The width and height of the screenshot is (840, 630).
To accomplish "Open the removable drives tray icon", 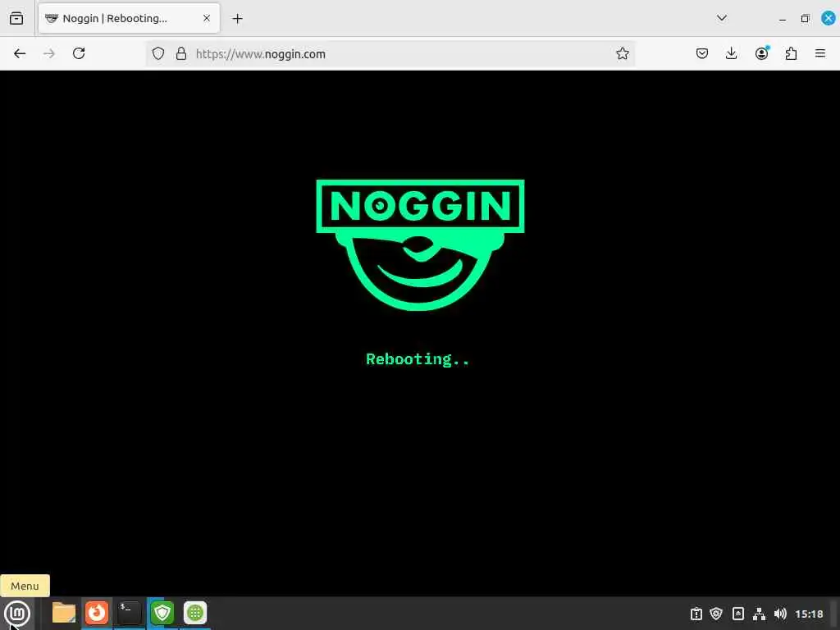I will (737, 614).
